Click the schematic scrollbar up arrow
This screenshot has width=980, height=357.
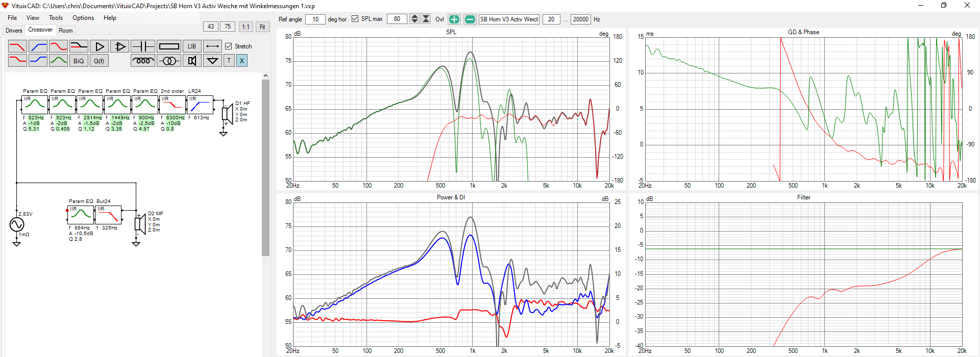coord(265,75)
